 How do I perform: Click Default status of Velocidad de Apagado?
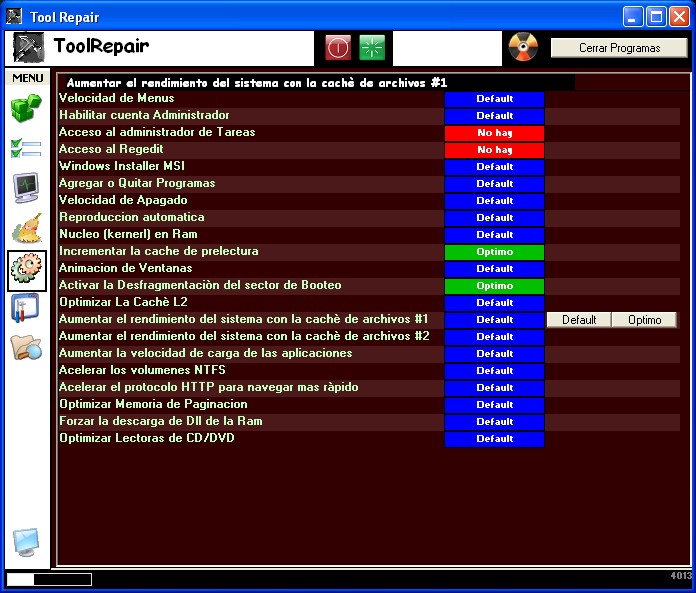(494, 201)
